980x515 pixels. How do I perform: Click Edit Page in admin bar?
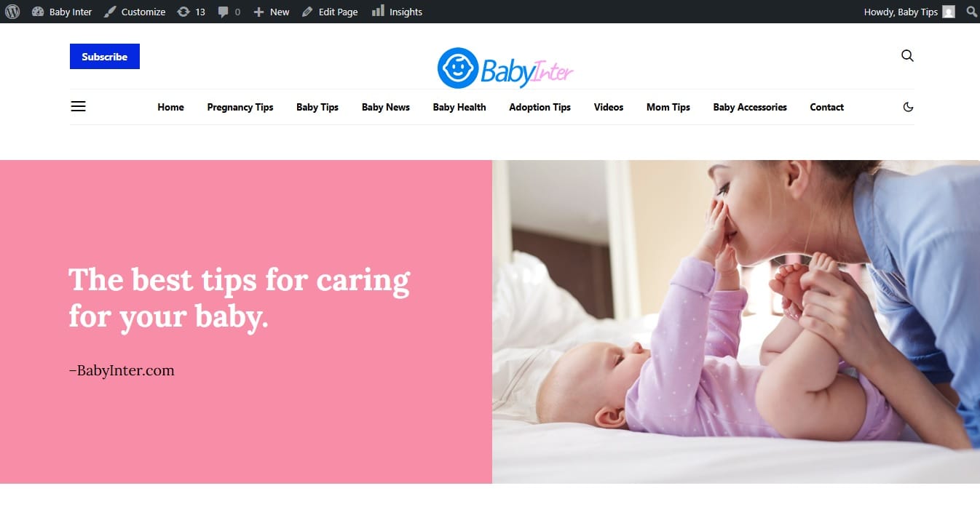tap(330, 12)
